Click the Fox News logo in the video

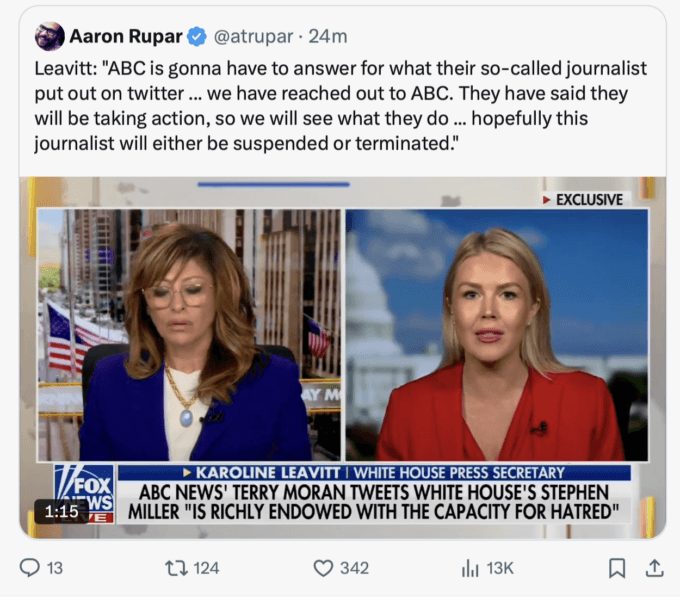click(x=85, y=494)
